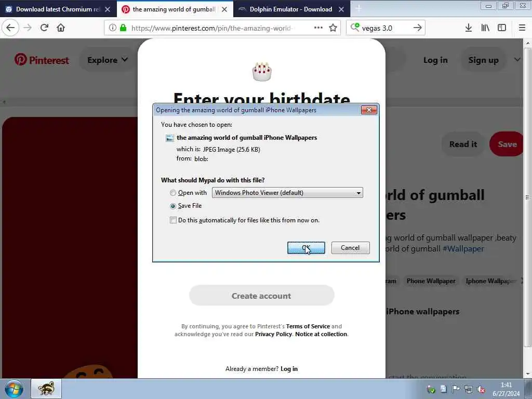The image size is (532, 399).
Task: Confirm the download with OK
Action: pyautogui.click(x=306, y=248)
